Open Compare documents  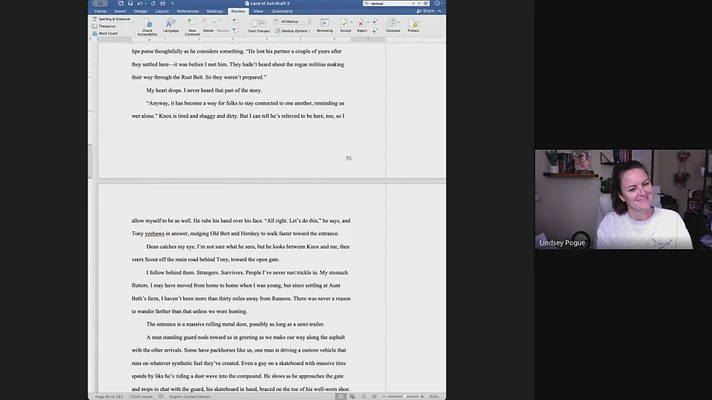tap(393, 25)
